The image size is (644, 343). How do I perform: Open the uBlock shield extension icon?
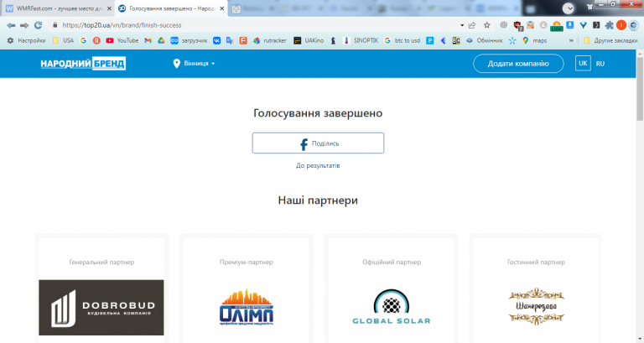pos(518,26)
